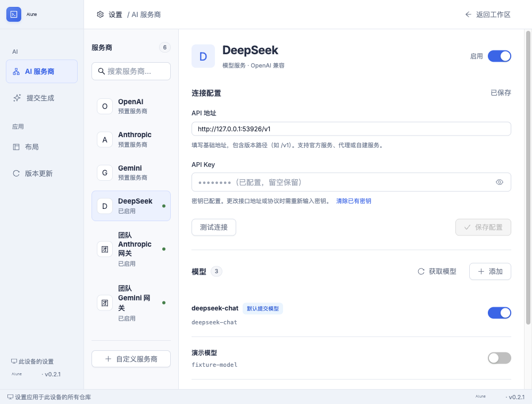Click the monitor icon in bottom status bar
This screenshot has width=532, height=404.
click(x=10, y=397)
